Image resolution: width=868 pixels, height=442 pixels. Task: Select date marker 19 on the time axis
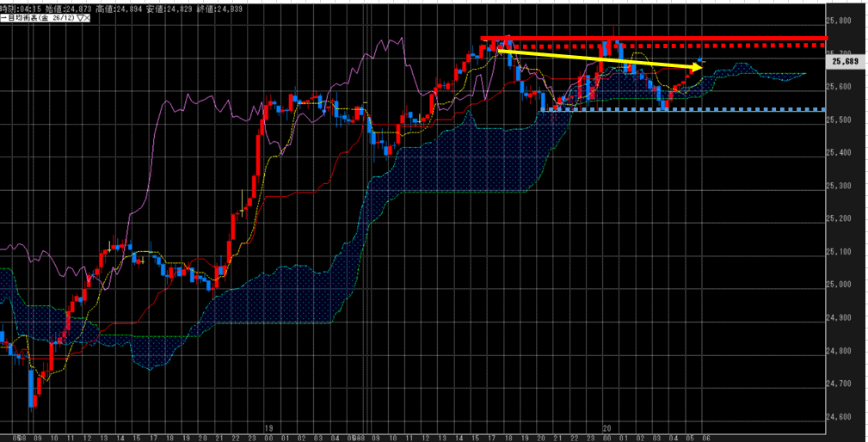pyautogui.click(x=268, y=427)
